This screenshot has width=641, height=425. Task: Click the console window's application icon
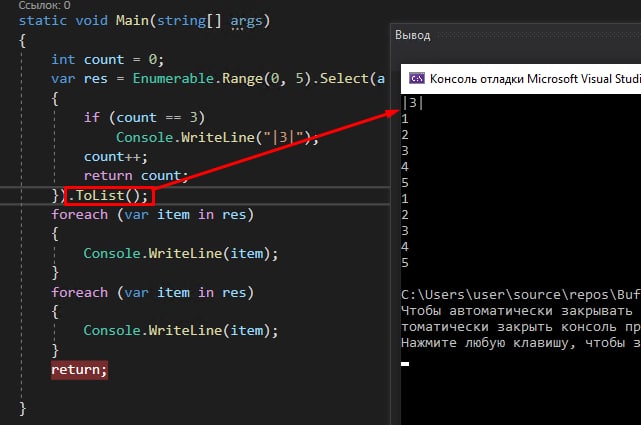pyautogui.click(x=417, y=78)
